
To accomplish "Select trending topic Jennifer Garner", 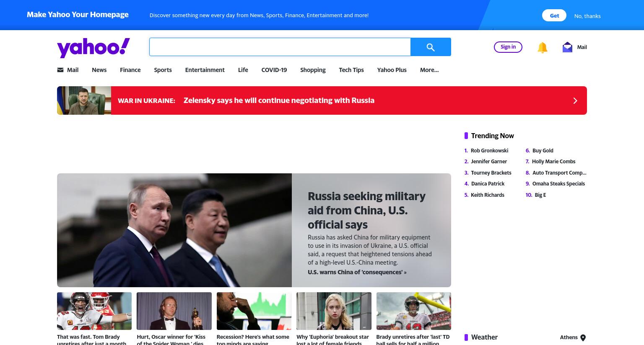I will pyautogui.click(x=489, y=162).
